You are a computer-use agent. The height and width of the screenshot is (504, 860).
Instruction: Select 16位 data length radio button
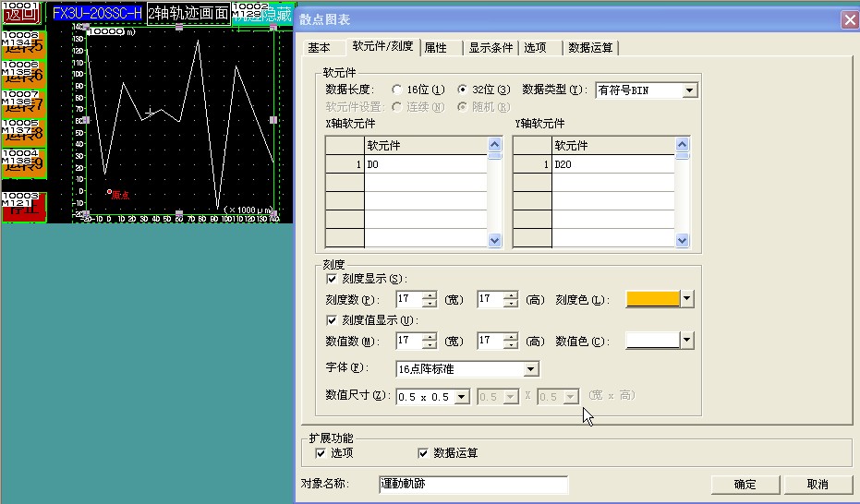[397, 90]
